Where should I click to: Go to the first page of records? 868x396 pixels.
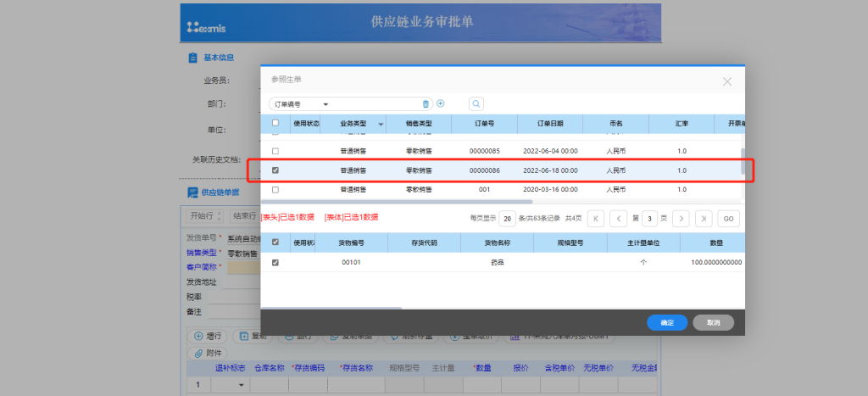point(597,218)
